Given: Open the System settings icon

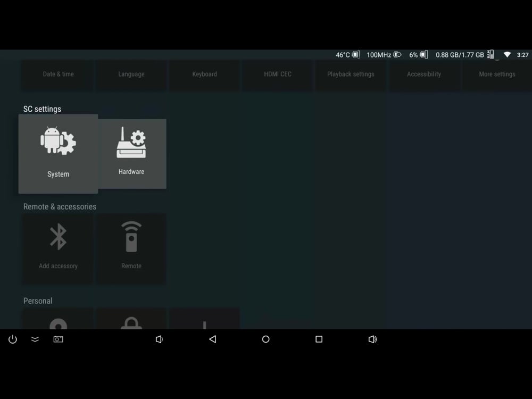Looking at the screenshot, I should [58, 154].
